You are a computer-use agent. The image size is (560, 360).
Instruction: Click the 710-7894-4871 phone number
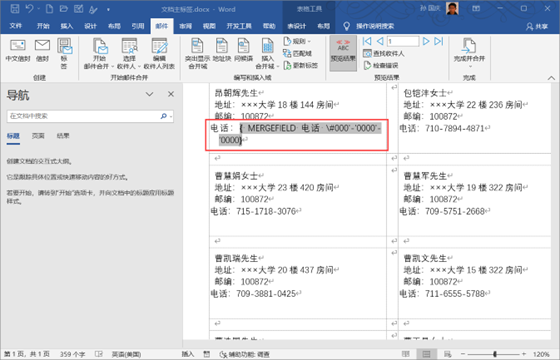click(455, 128)
